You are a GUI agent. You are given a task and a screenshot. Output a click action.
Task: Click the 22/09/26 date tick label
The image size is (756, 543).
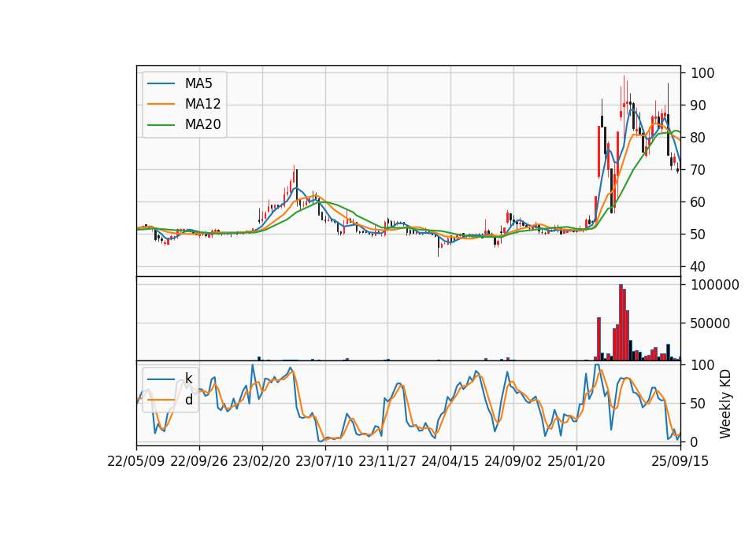[199, 461]
